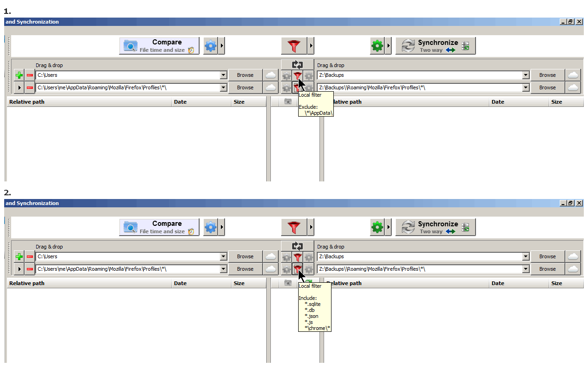This screenshot has width=588, height=367.
Task: Open local comparison settings for Profiles row, screenshot 1
Action: pyautogui.click(x=287, y=87)
